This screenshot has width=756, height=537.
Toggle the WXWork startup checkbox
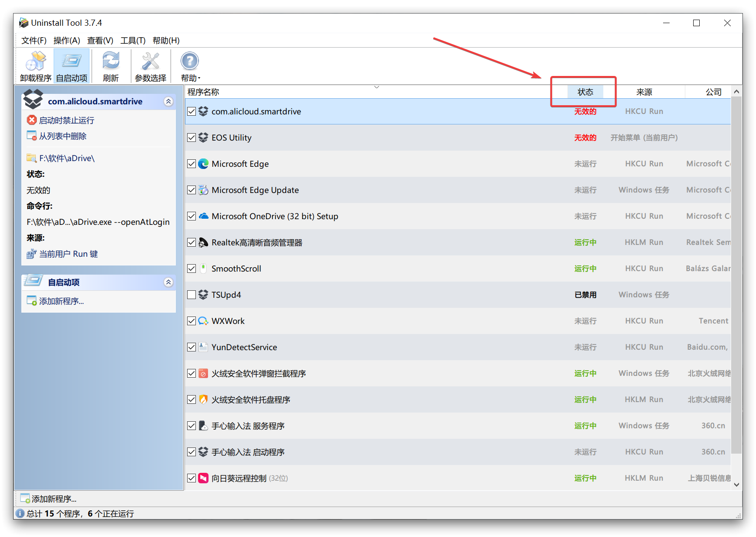(192, 321)
